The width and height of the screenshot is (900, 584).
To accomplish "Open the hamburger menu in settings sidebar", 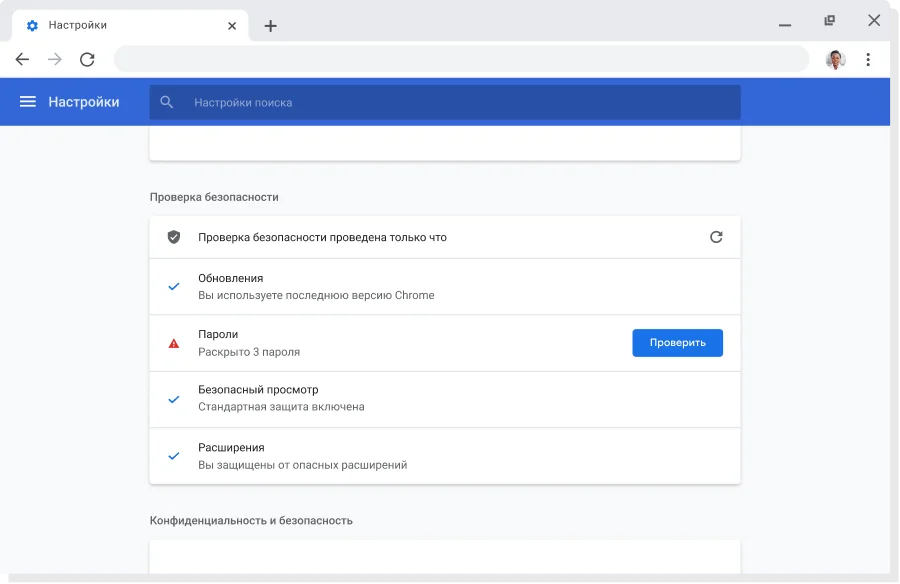I will pyautogui.click(x=28, y=101).
